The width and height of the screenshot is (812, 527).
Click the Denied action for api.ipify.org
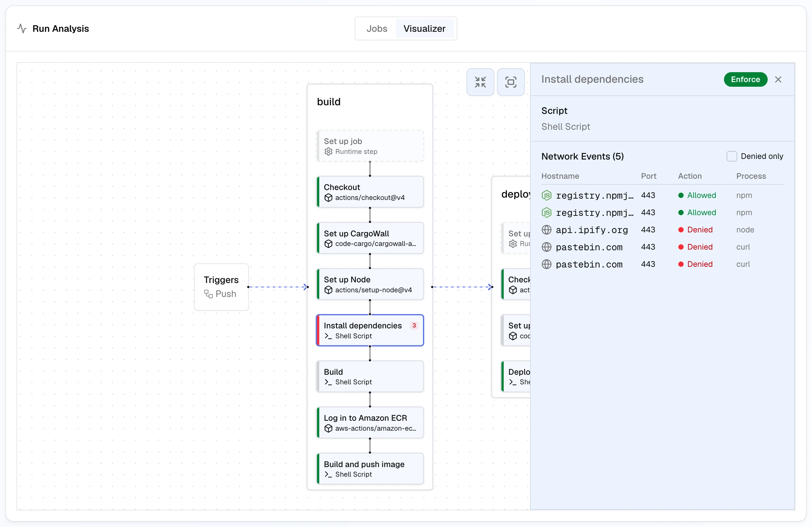click(695, 230)
